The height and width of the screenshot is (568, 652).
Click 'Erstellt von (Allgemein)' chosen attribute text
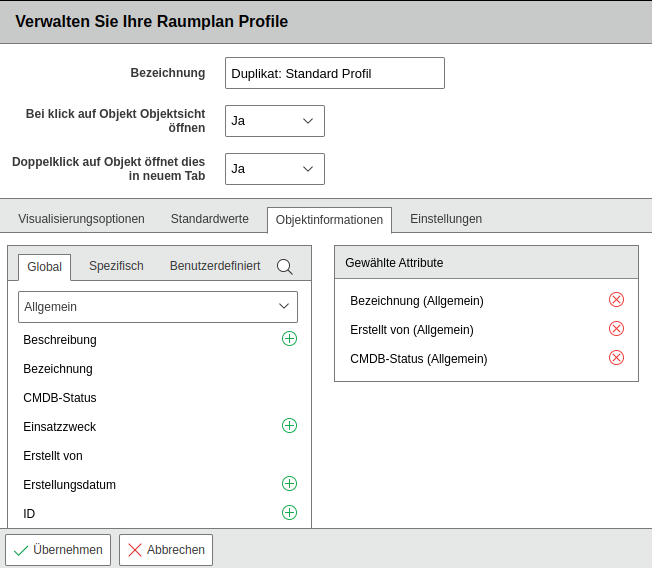point(412,330)
